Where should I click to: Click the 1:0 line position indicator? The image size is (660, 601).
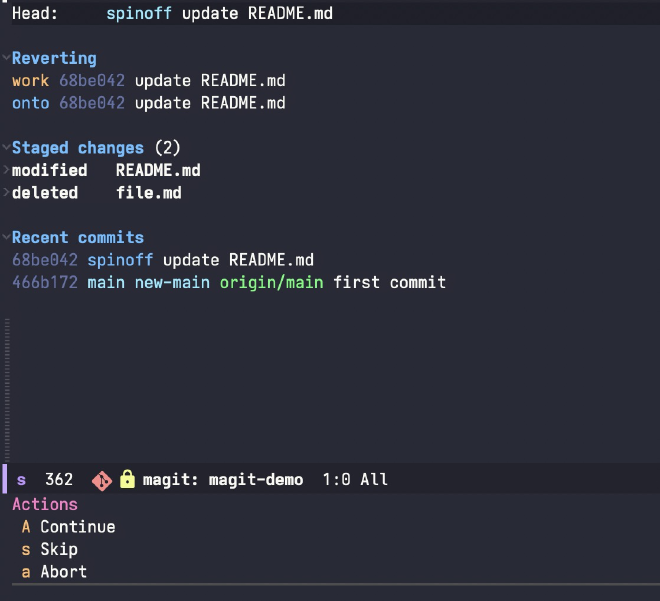[x=337, y=480]
